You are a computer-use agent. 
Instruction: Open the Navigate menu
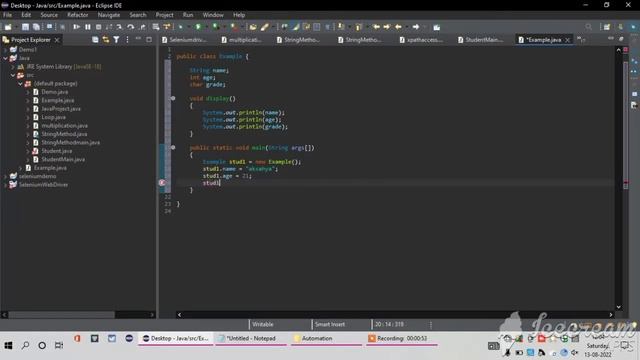click(109, 15)
